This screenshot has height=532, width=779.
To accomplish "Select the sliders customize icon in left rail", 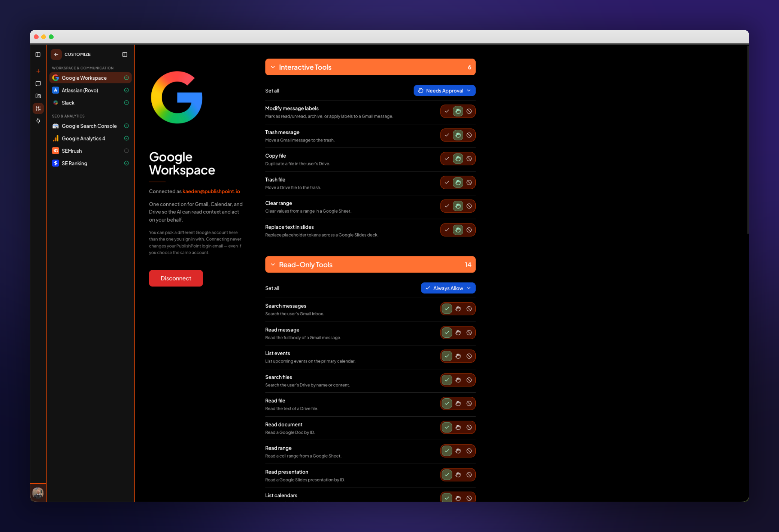I will click(38, 109).
